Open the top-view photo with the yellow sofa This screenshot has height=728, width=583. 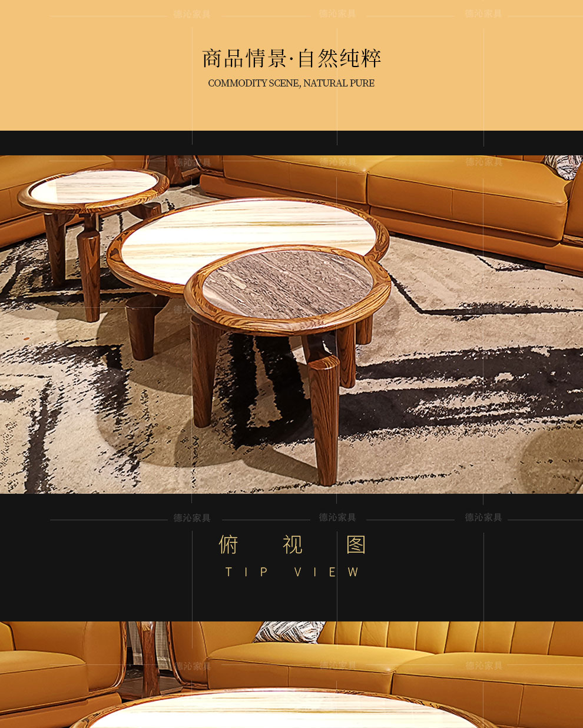291,674
